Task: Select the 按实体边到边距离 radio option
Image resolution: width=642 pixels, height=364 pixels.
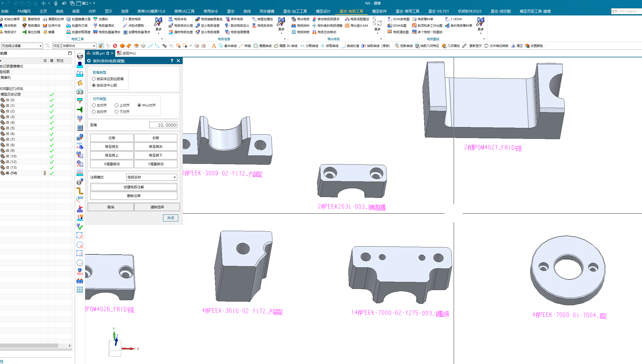Action: (94, 79)
